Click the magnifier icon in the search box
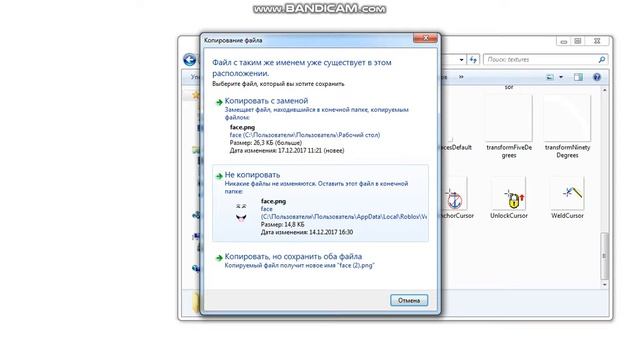Viewport: 640px width, 360px height. 601,60
